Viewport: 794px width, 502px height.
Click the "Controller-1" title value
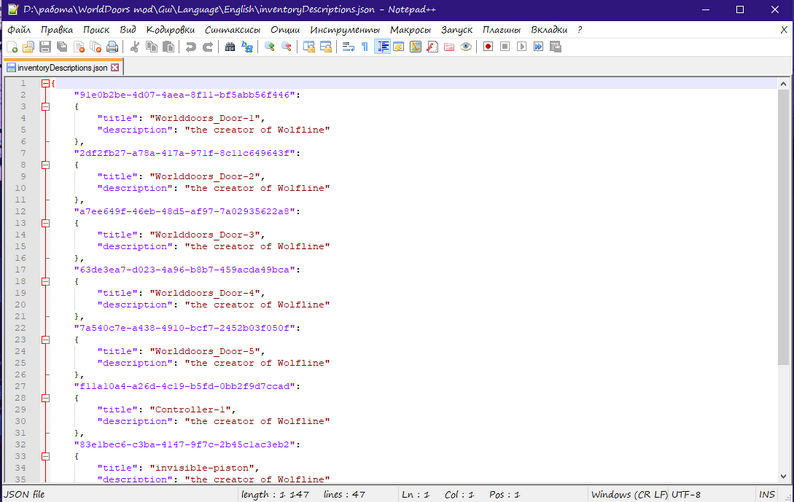coord(192,409)
